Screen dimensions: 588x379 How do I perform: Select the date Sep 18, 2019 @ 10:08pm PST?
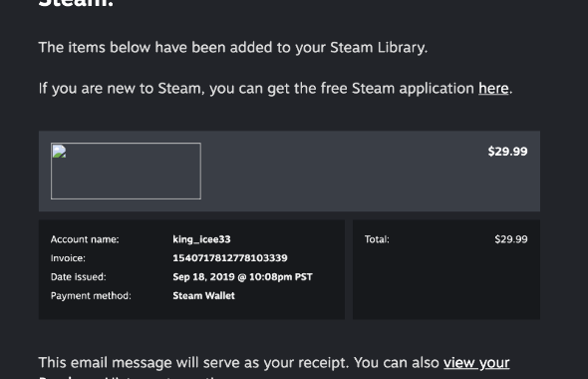pos(242,277)
